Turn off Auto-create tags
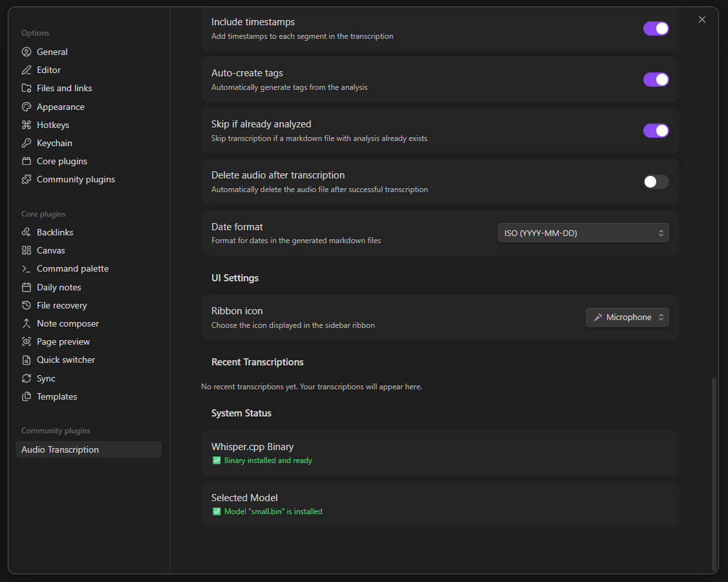728x582 pixels. (656, 80)
